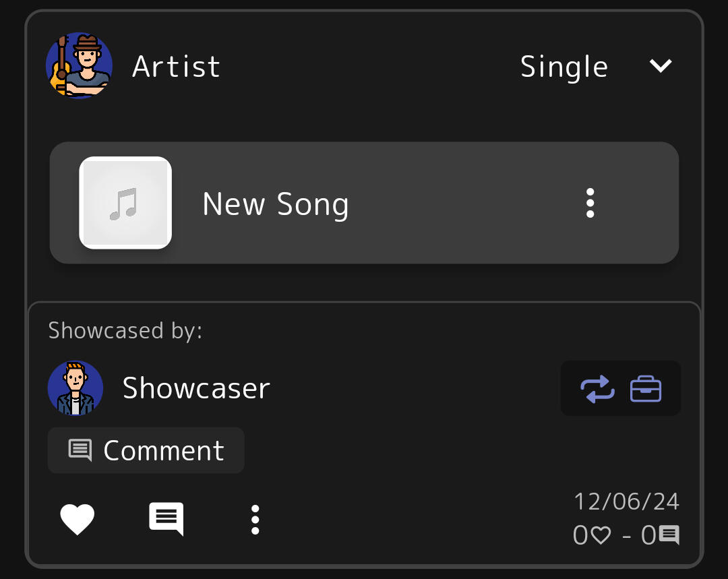Open the Artist name link
Screen dimensions: 728x579
pos(176,67)
